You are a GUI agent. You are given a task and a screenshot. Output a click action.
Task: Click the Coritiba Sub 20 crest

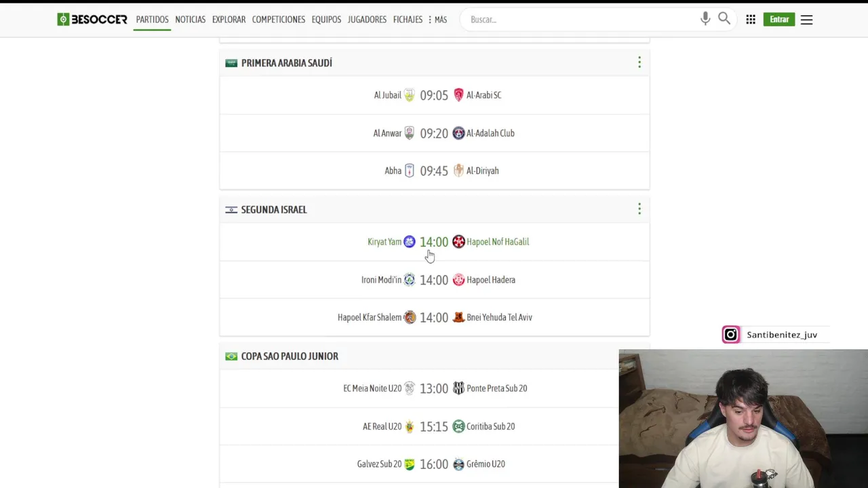point(458,426)
